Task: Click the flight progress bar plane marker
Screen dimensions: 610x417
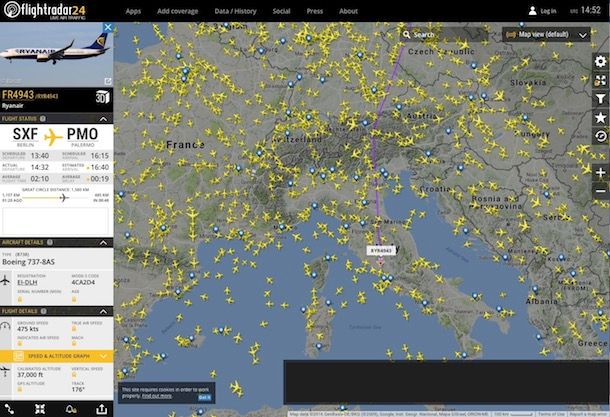Action: [64, 198]
